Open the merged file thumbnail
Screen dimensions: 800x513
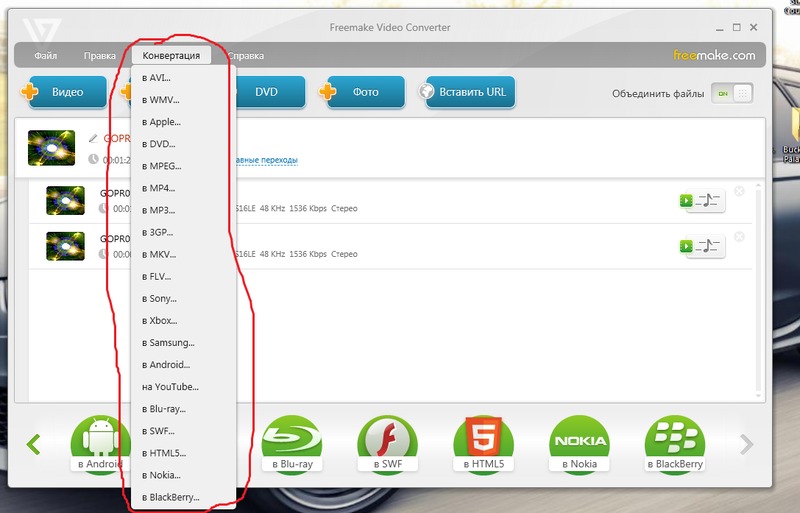point(52,148)
